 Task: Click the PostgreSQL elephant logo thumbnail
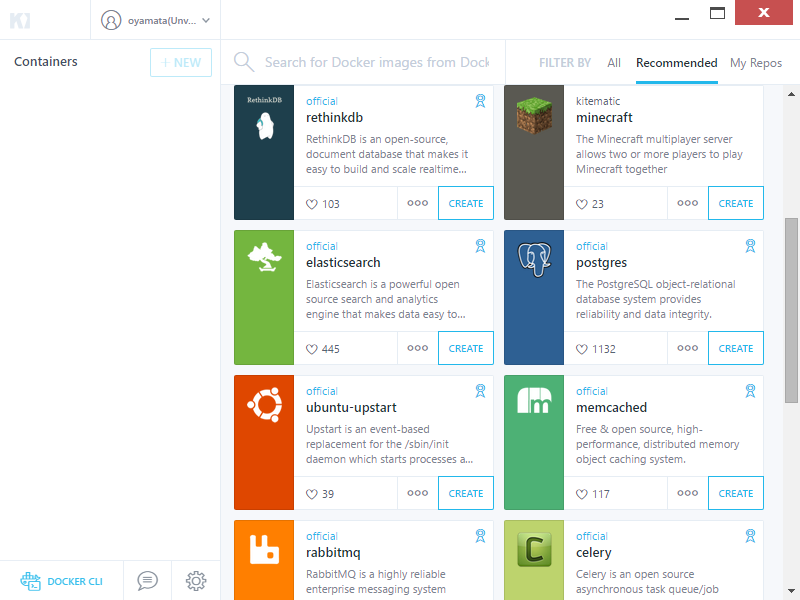pyautogui.click(x=534, y=259)
